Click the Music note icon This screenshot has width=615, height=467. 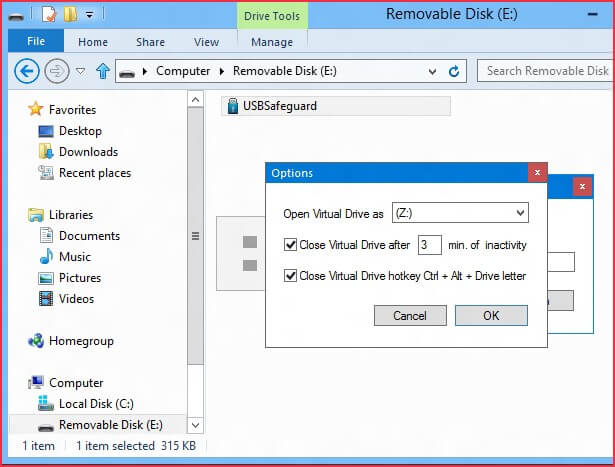click(x=46, y=256)
